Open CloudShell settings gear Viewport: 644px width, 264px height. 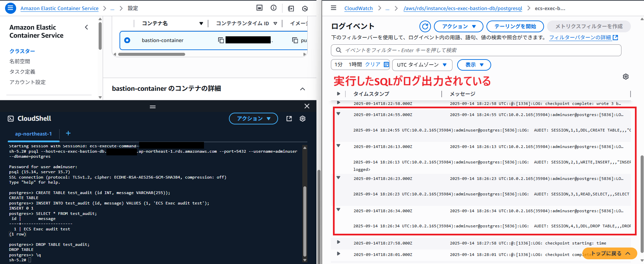click(303, 119)
